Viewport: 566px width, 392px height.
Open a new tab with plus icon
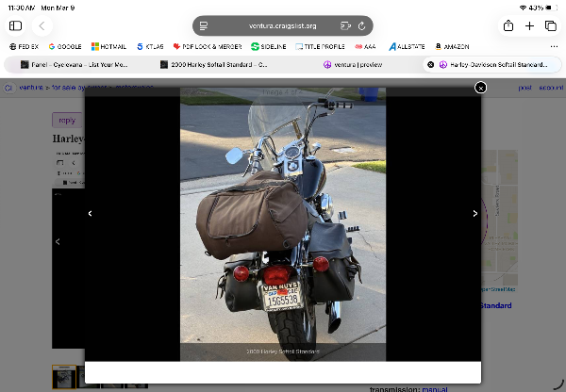coord(529,25)
